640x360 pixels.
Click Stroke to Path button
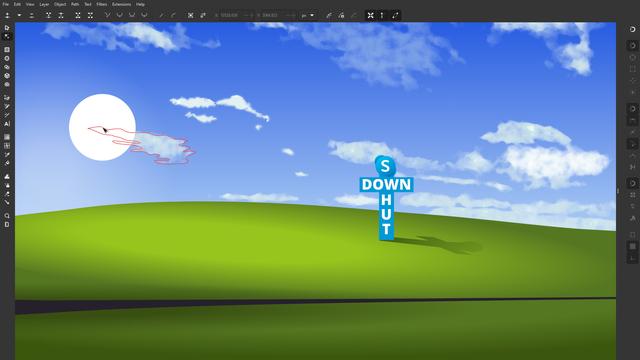coord(203,16)
